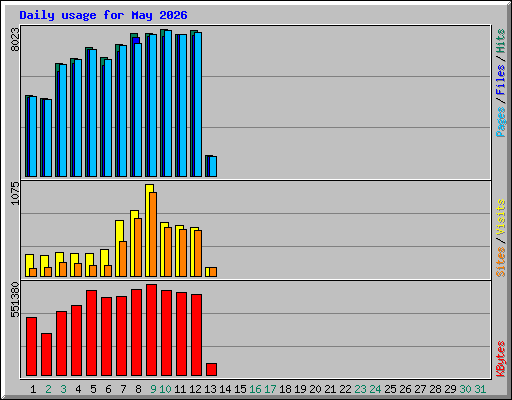This screenshot has width=512, height=400.
Task: Click the day 8 cyan pages bar
Action: click(x=138, y=110)
